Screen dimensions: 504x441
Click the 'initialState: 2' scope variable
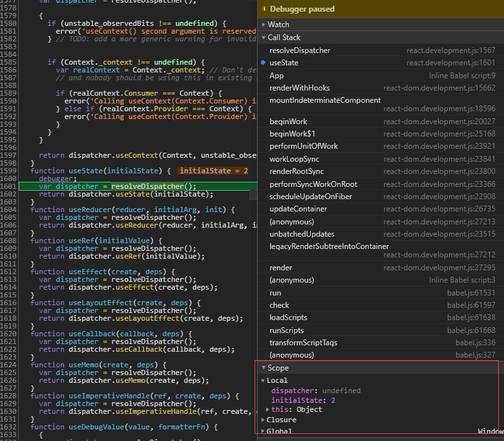303,400
